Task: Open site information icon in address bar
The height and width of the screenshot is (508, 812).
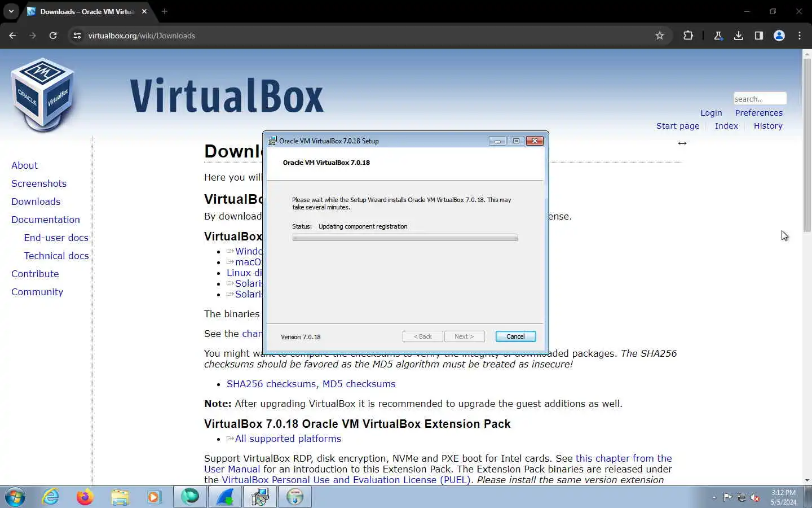Action: [77, 36]
